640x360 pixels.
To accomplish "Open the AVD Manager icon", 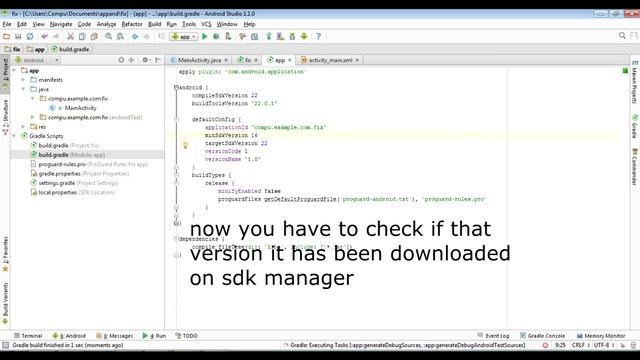I will pyautogui.click(x=280, y=36).
